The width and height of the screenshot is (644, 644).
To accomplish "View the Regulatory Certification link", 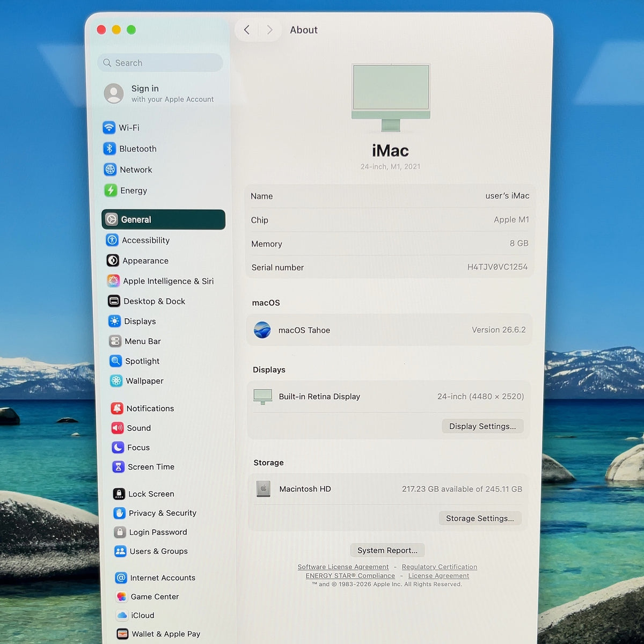I will [x=440, y=567].
